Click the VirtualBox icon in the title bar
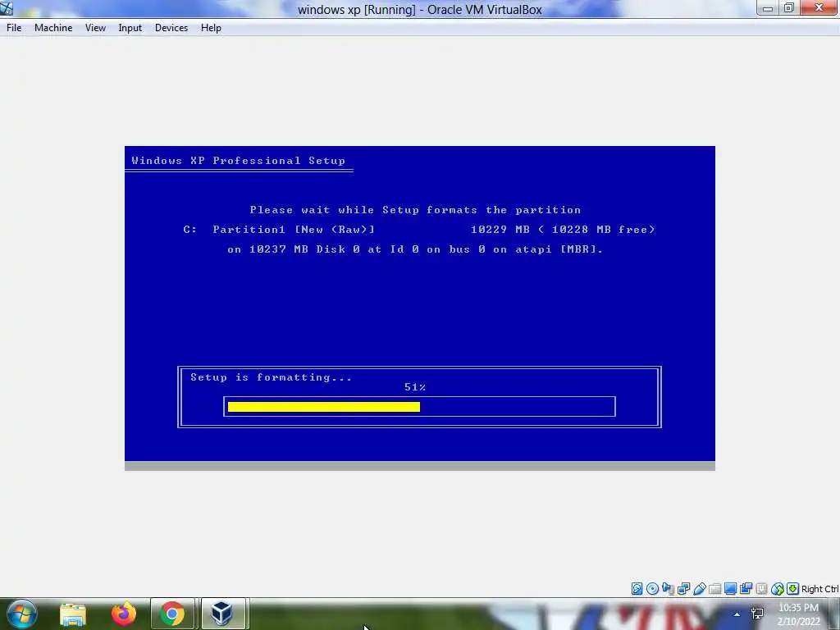Image resolution: width=840 pixels, height=630 pixels. pos(7,8)
